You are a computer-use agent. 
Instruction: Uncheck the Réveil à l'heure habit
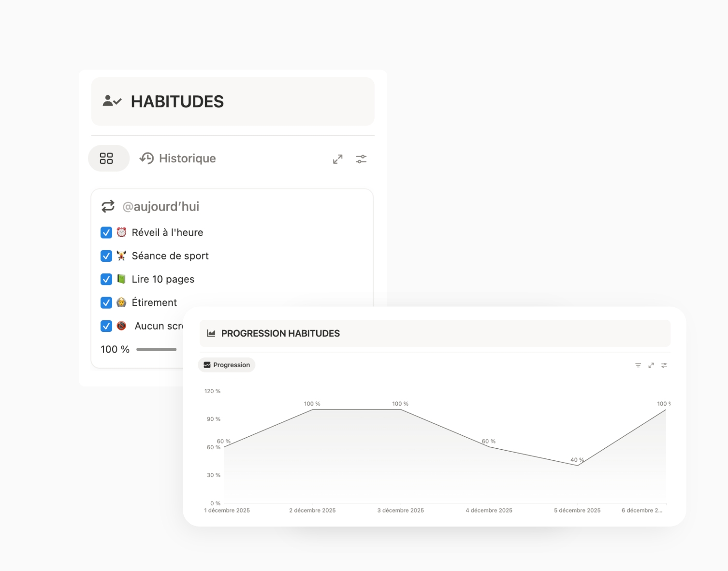coord(106,232)
